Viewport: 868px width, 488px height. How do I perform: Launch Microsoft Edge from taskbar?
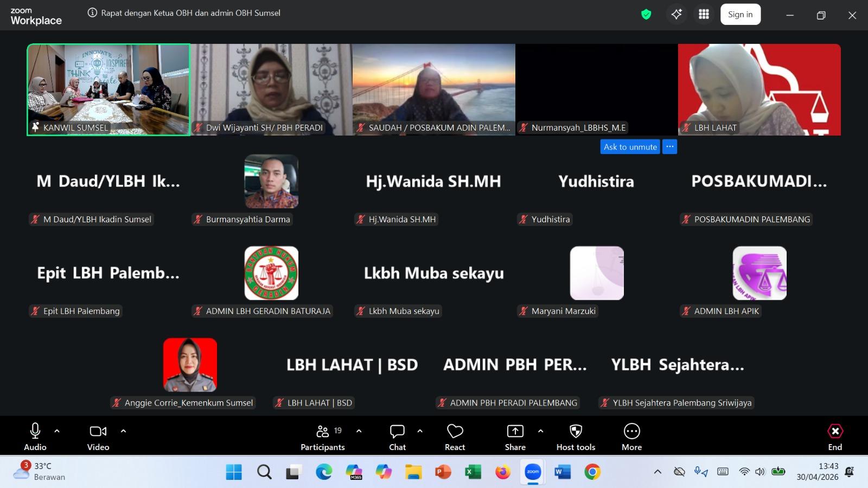(x=324, y=472)
